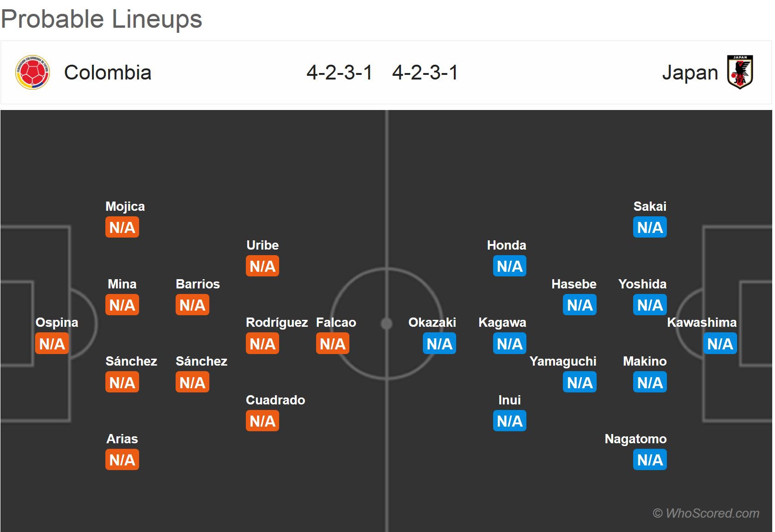Click Kawashima's blue N/A rating badge

[x=720, y=344]
